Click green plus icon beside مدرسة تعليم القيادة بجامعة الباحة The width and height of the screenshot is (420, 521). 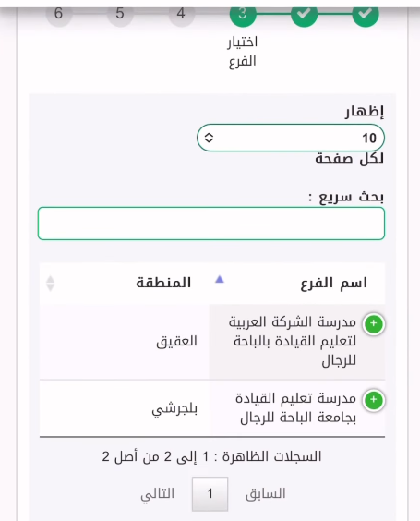[x=374, y=400]
